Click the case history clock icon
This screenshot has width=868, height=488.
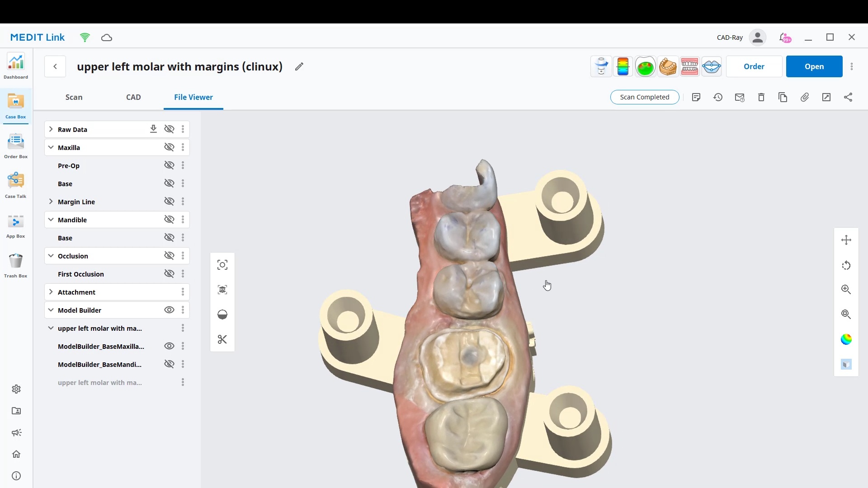coord(718,97)
